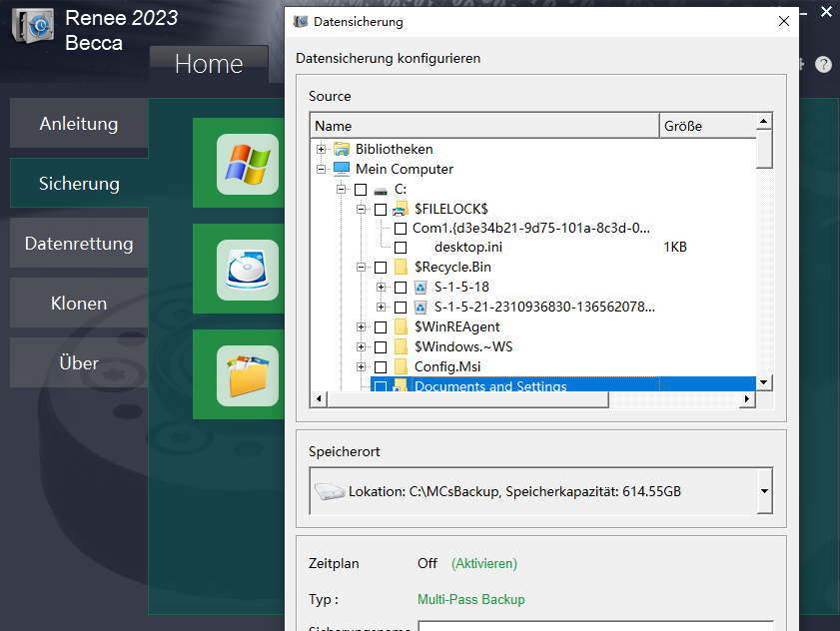Check the $Windows.~WS checkbox
This screenshot has height=631, width=840.
point(381,347)
